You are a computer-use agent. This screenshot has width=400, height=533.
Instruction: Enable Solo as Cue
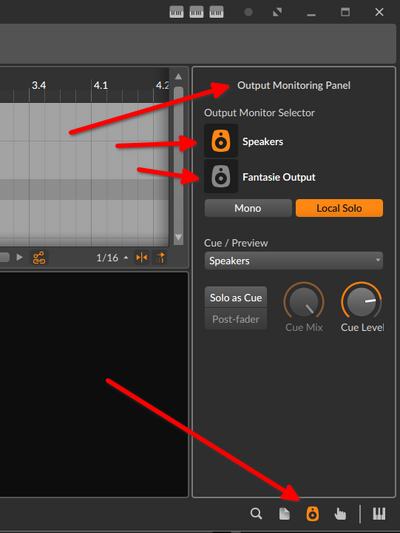(236, 298)
